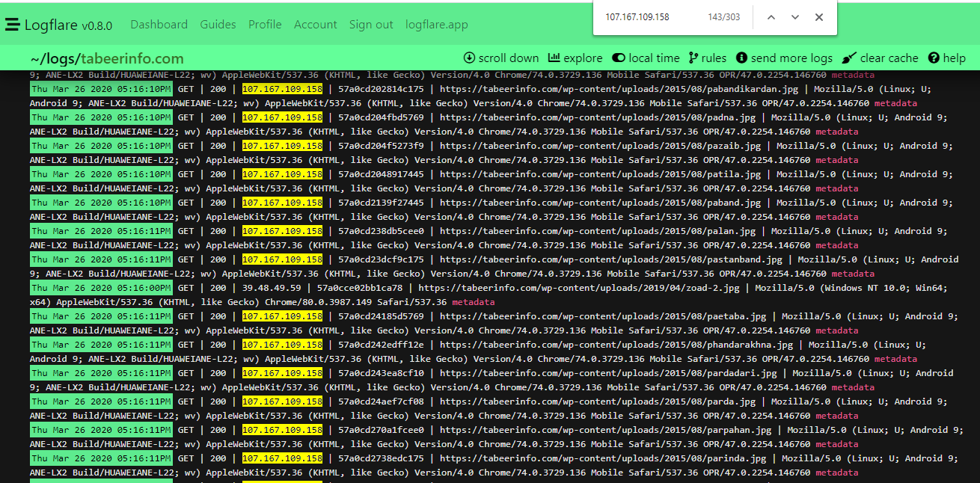This screenshot has height=483, width=980.
Task: Open metadata for parpahan.jpg log entry
Action: pyautogui.click(x=837, y=444)
